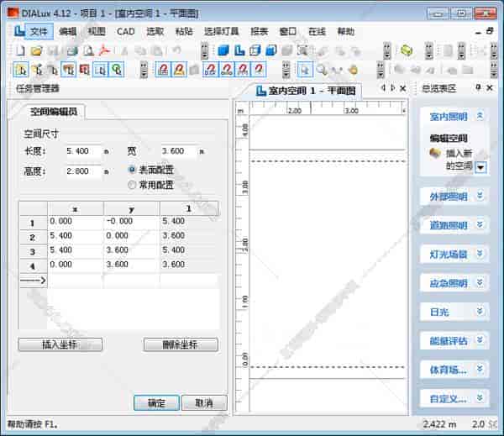Viewport: 504px width, 436px height.
Task: Click the pointer selection tool icon
Action: click(x=305, y=70)
